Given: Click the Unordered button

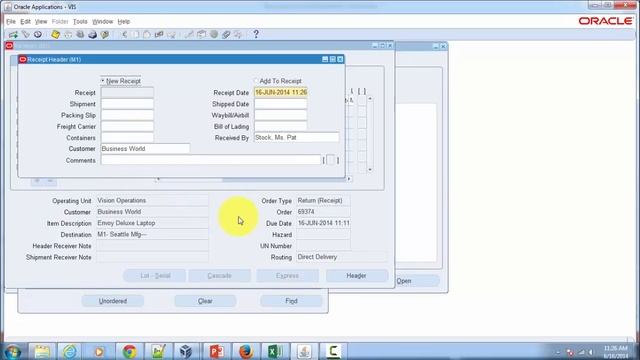Looking at the screenshot, I should pyautogui.click(x=113, y=301).
